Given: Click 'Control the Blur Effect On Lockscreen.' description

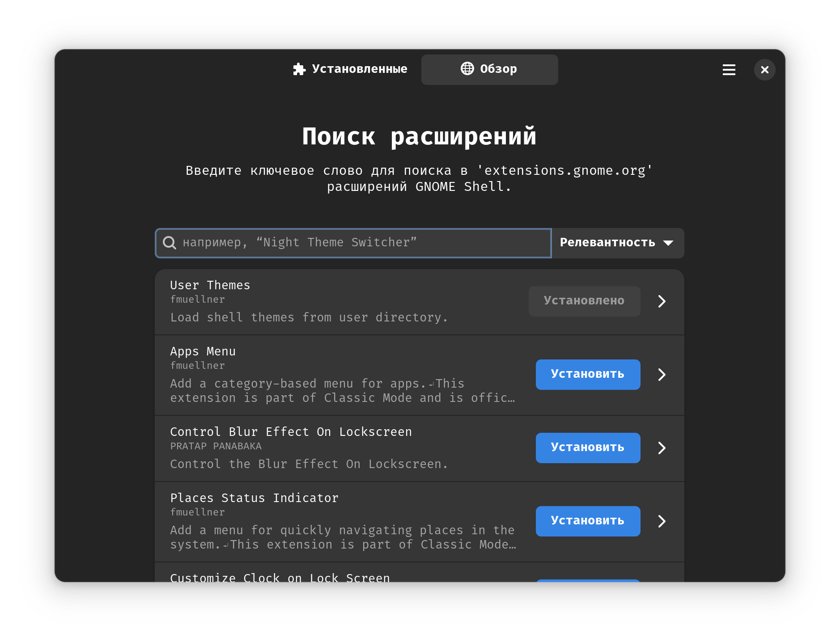Looking at the screenshot, I should click(309, 464).
